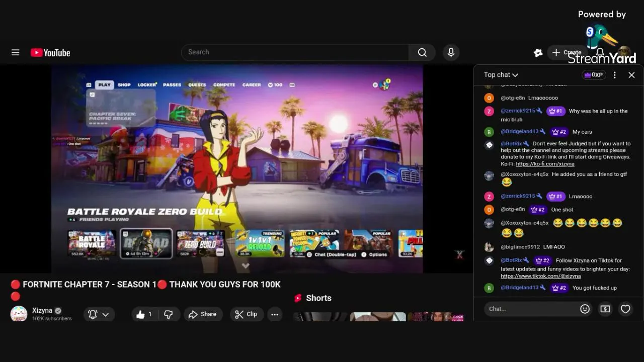Click @bigtimee9912 username in chat
This screenshot has width=644, height=362.
point(520,247)
